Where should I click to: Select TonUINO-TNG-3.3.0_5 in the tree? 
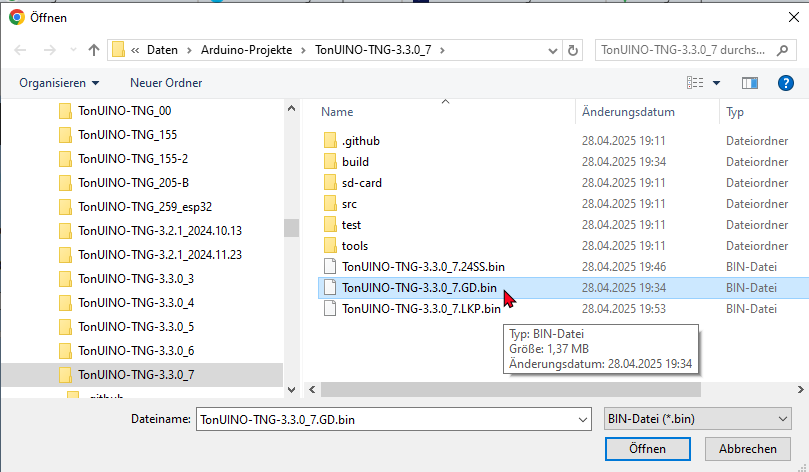[x=136, y=327]
